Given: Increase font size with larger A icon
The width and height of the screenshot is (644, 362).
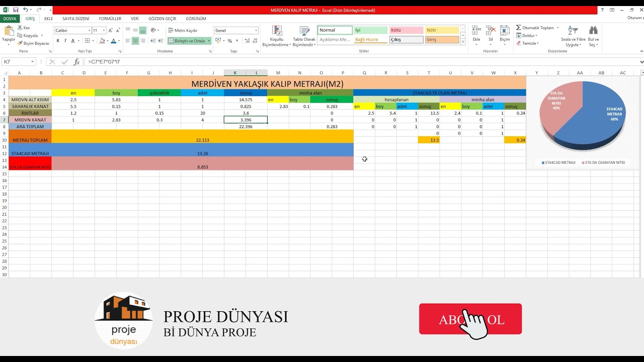Looking at the screenshot, I should tap(111, 31).
